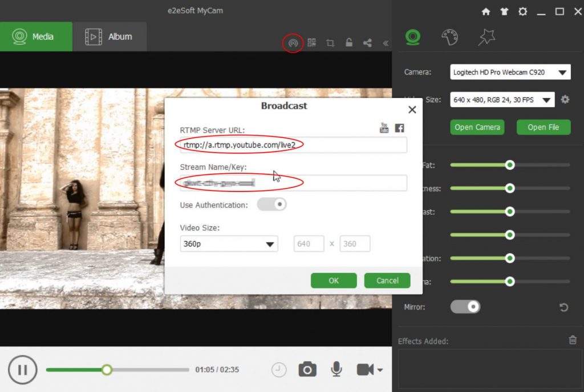Expand the 640 x 480 video size dropdown
This screenshot has height=392, width=584.
click(x=502, y=100)
